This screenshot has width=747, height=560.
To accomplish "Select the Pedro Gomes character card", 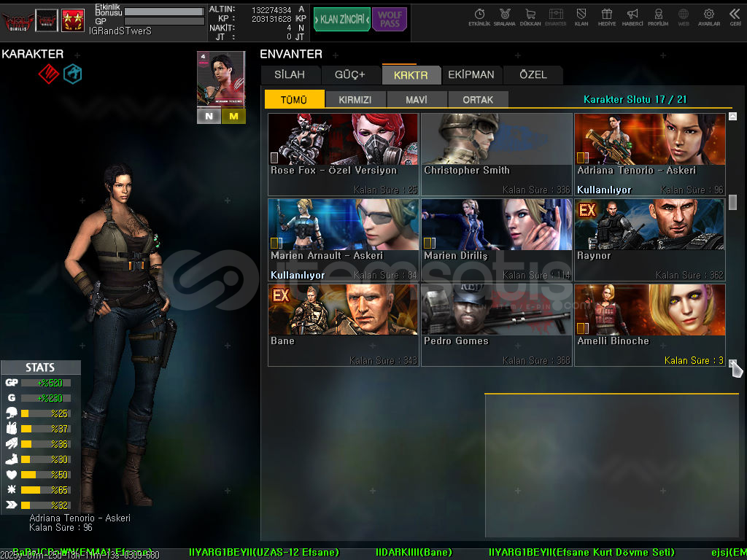I will [x=496, y=325].
